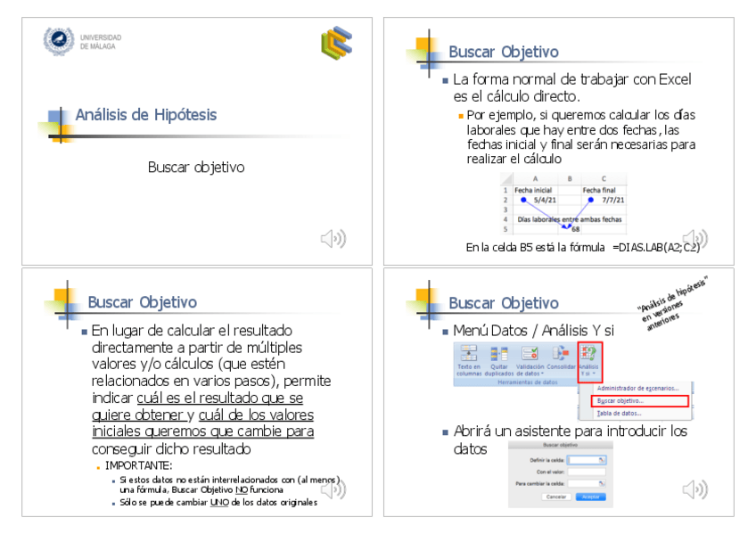Click the Quitar duplicados ribbon icon
The image size is (756, 534).
499,354
